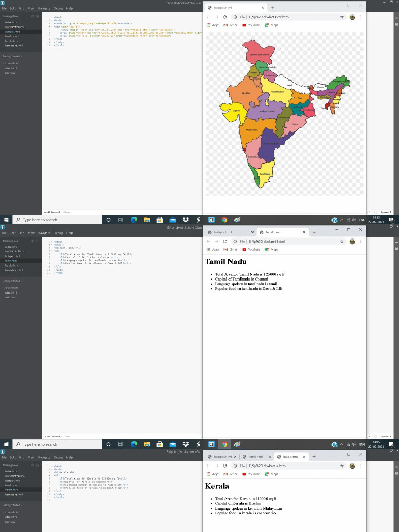Click the Chrome profile avatar in the Tamil Nadu window
This screenshot has width=399, height=532.
click(x=352, y=241)
